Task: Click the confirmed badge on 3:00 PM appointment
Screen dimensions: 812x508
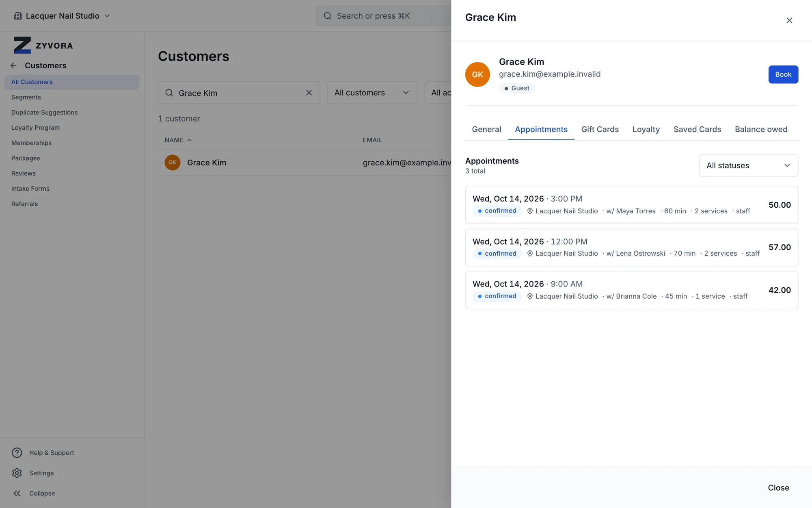Action: click(x=497, y=211)
